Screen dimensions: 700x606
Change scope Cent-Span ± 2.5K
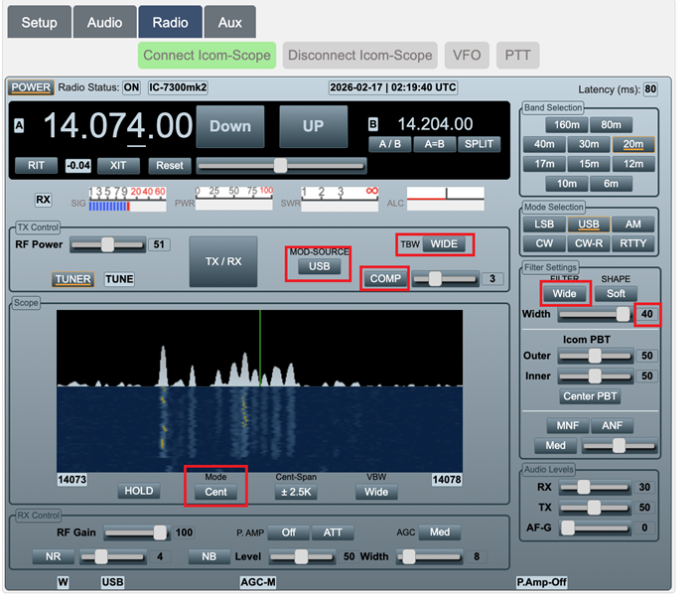[x=295, y=492]
